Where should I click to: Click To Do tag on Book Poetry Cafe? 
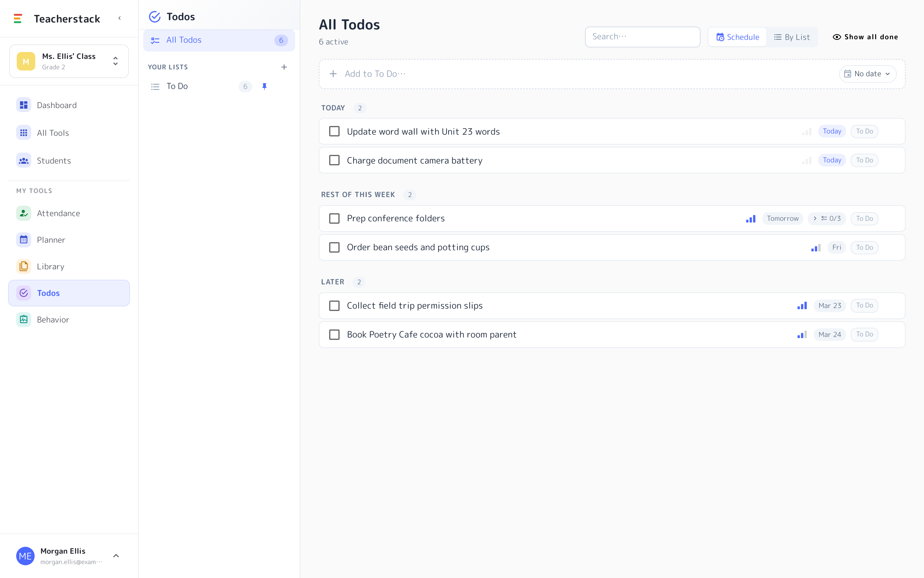pos(864,334)
